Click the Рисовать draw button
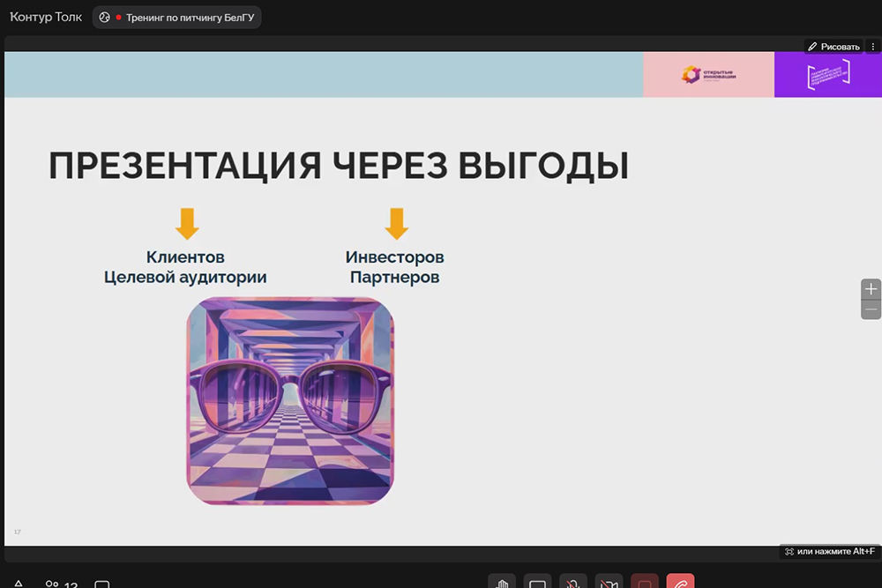882x588 pixels. click(x=833, y=47)
